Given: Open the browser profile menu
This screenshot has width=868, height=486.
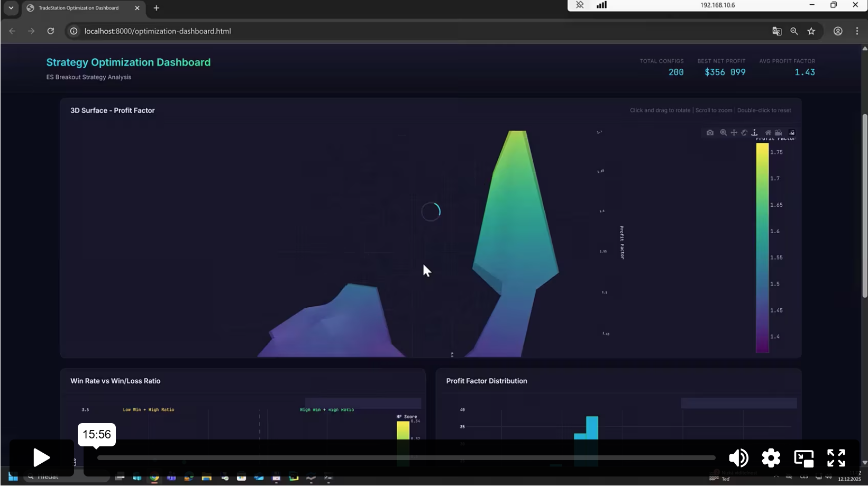Looking at the screenshot, I should (838, 31).
